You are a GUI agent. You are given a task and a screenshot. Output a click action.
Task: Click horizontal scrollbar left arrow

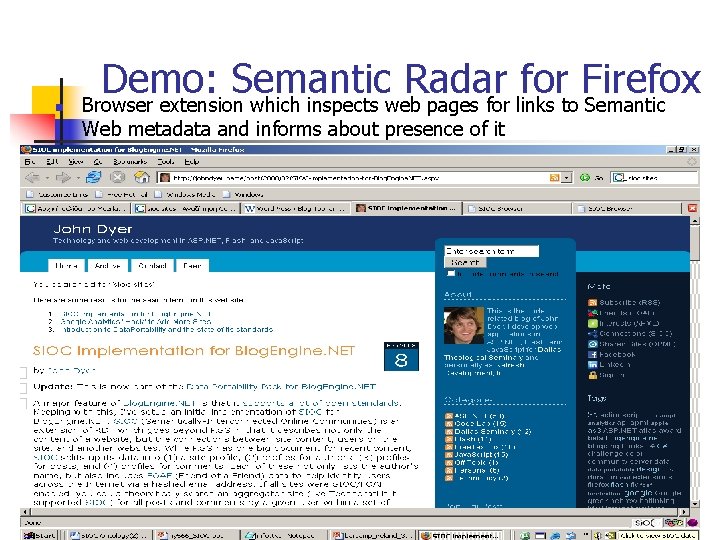point(25,511)
